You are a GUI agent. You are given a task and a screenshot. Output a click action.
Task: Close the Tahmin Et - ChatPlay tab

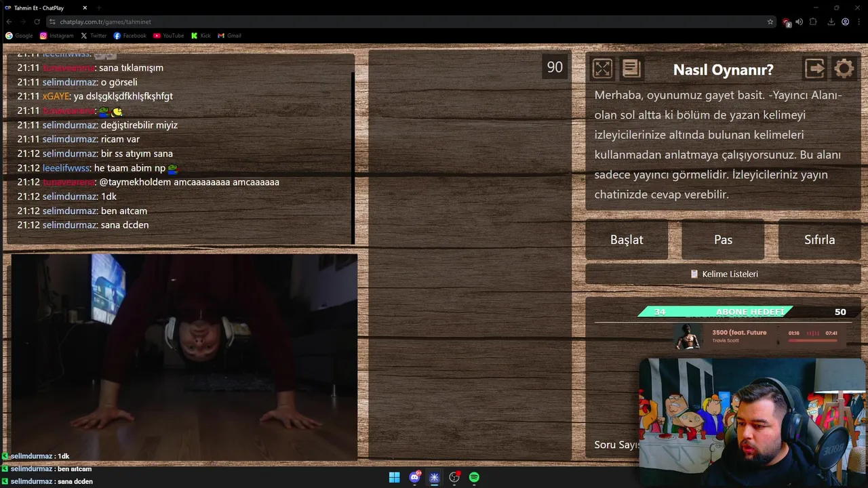(85, 8)
